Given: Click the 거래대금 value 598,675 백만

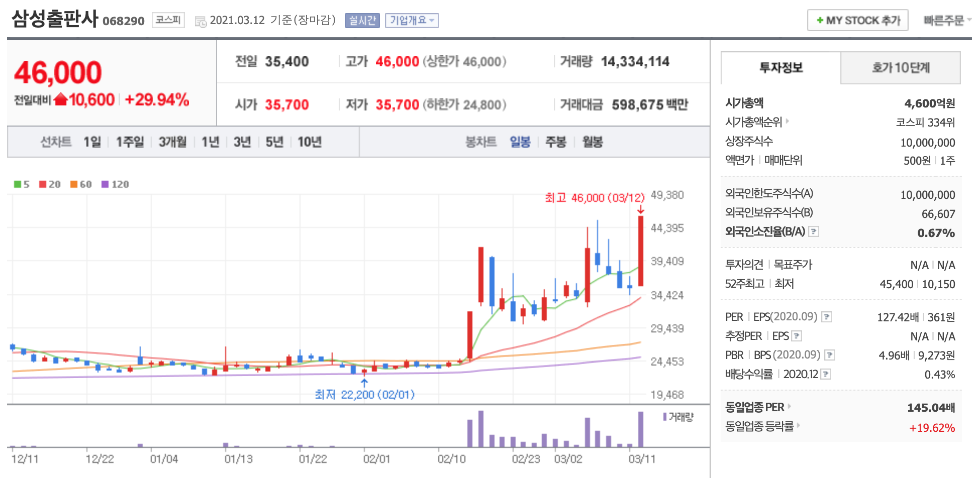Looking at the screenshot, I should 650,105.
